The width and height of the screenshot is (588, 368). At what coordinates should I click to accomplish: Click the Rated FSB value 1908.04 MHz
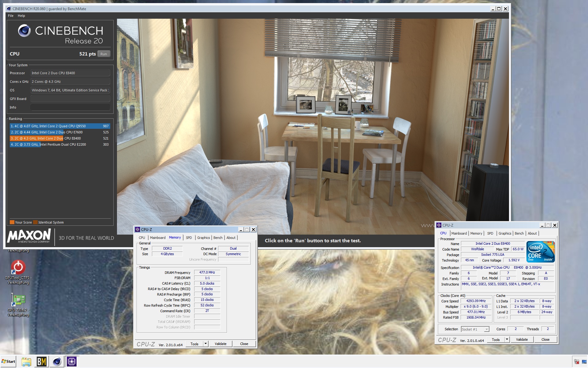pos(476,317)
